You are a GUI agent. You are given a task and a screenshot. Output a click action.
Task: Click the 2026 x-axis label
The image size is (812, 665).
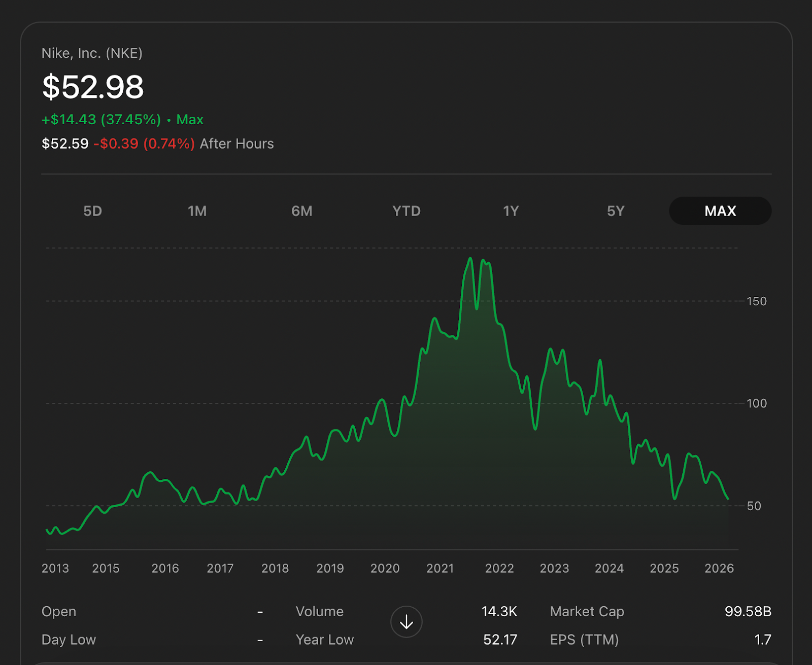(720, 568)
